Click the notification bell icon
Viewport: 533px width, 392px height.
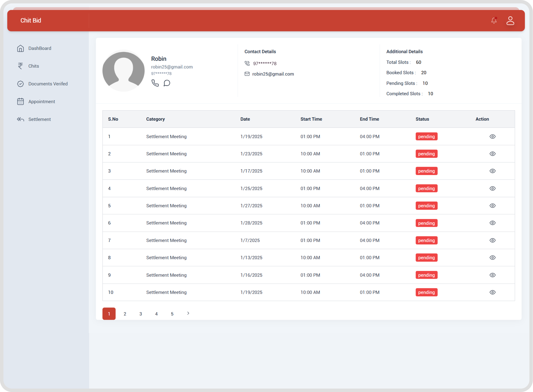[x=494, y=21]
